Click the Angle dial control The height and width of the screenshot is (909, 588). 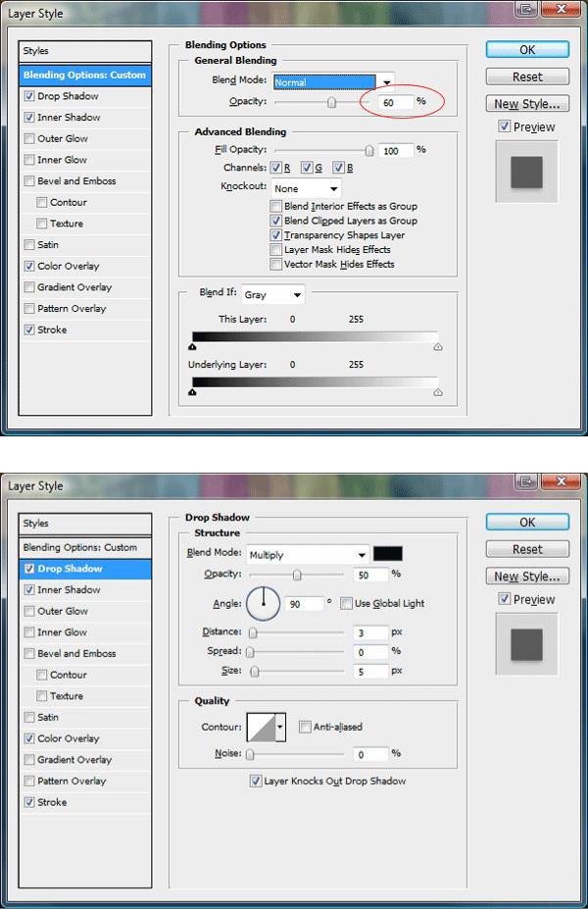pos(263,603)
